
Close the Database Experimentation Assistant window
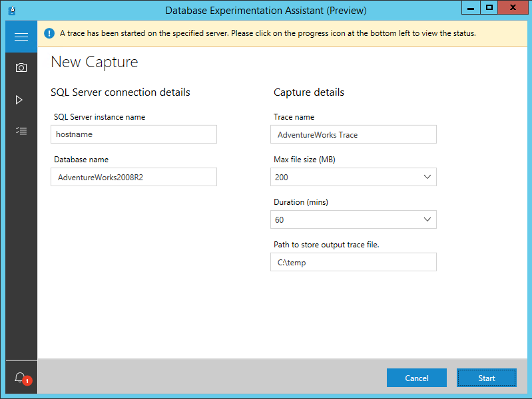click(514, 8)
